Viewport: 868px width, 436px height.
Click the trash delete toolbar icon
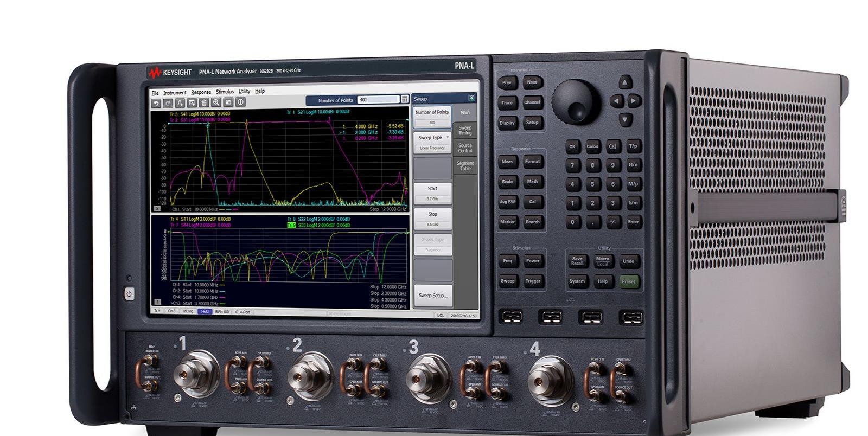point(204,102)
